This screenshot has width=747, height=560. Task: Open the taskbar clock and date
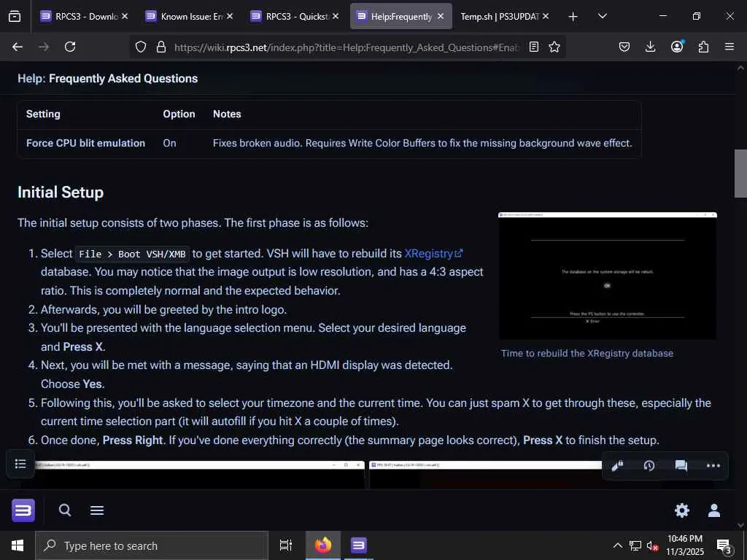(x=684, y=545)
